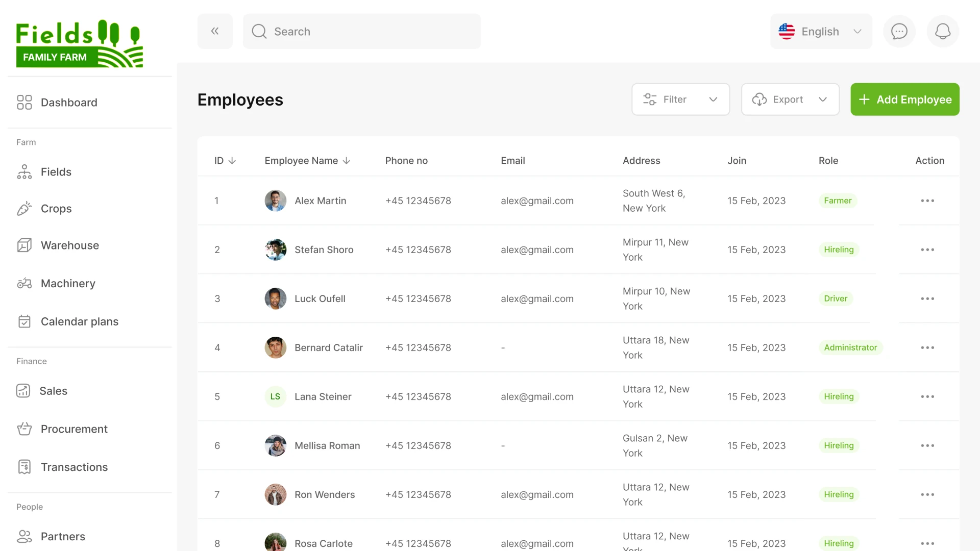Click Lana Steiner's avatar initials badge
The image size is (980, 551).
tap(275, 396)
